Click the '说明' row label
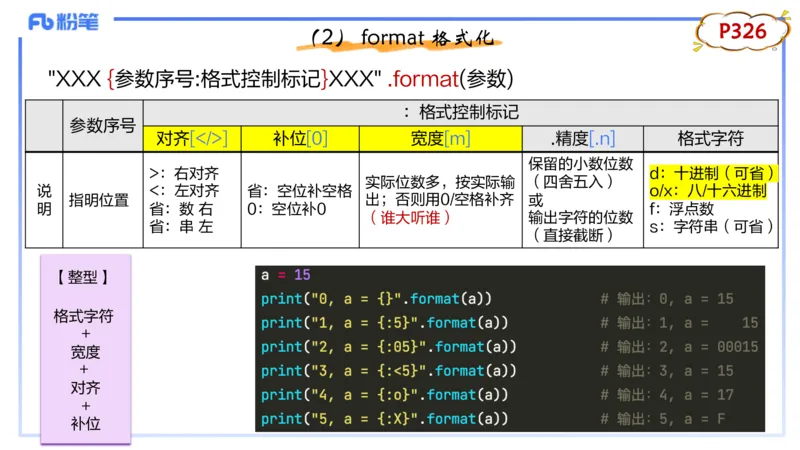The height and width of the screenshot is (450, 800). click(44, 199)
